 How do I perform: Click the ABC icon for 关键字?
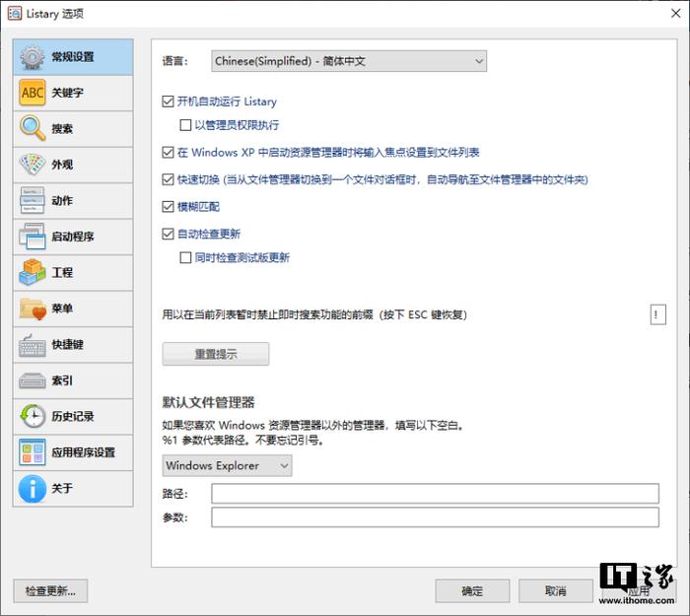(x=33, y=93)
